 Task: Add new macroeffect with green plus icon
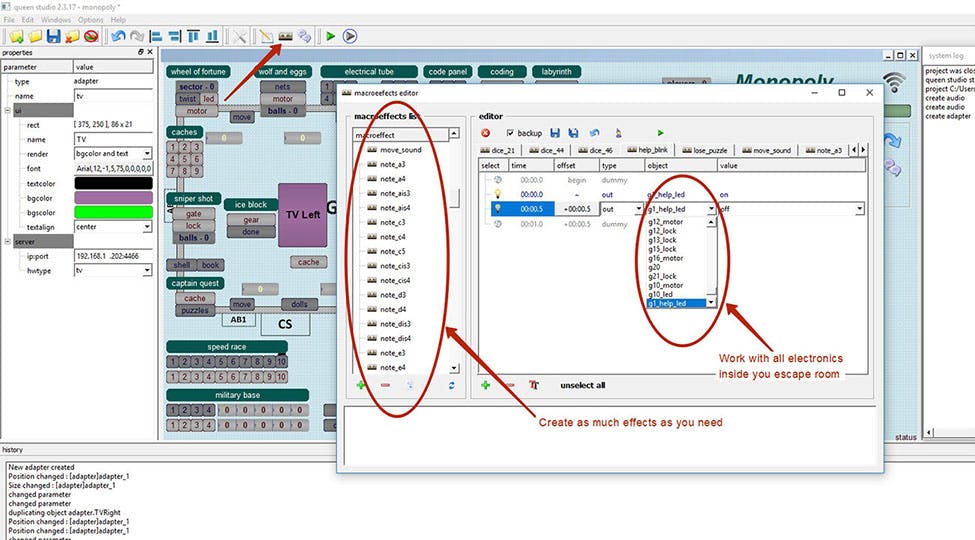click(361, 385)
